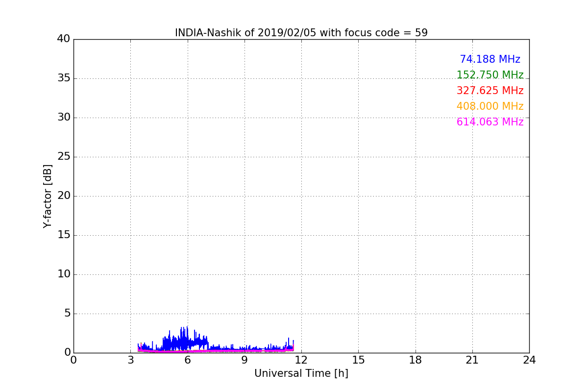Screen dimensions: 588x392
Task: Click the y-axis tick label 10
Action: 64,274
